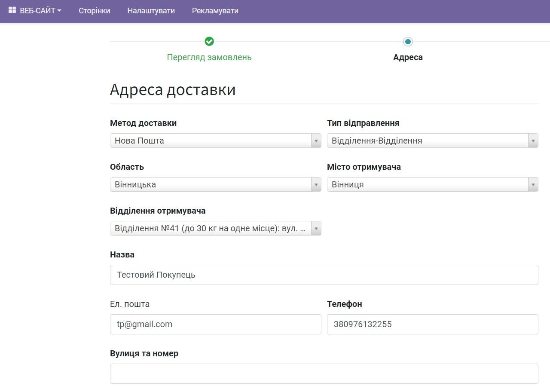This screenshot has width=550, height=392.
Task: Open the ВЕБ-САЙТ apps grid icon
Action: 12,10
